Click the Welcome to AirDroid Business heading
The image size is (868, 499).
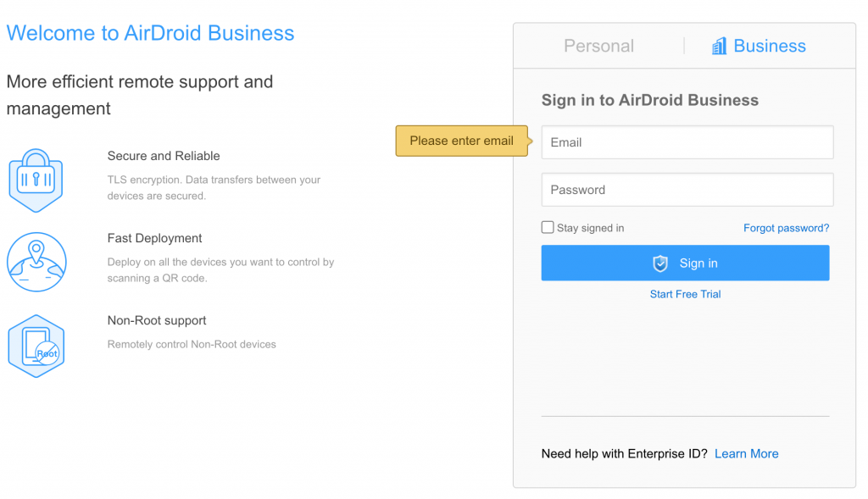[150, 33]
